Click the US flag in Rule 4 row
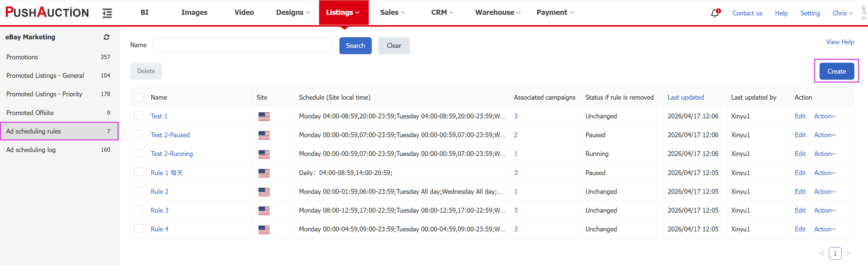The image size is (868, 265). click(264, 229)
